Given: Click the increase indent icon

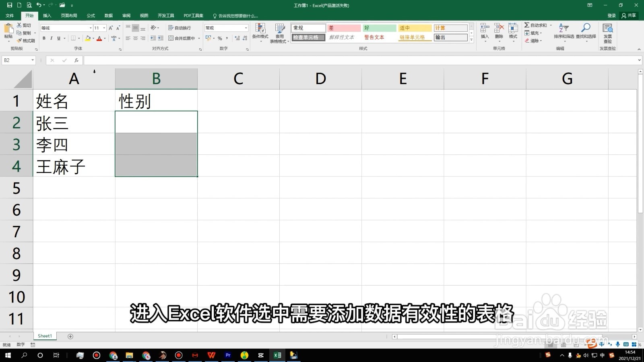Looking at the screenshot, I should [161, 38].
